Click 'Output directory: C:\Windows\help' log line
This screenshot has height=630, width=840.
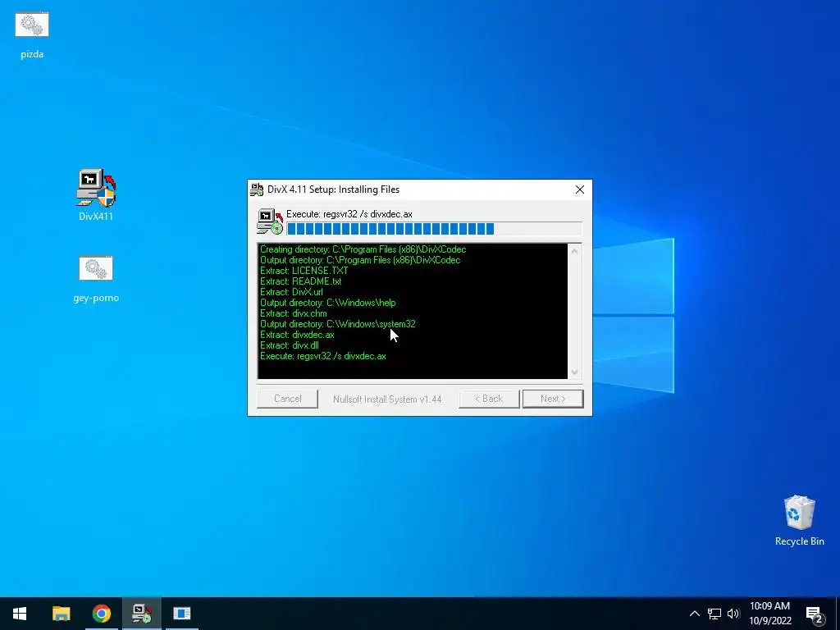tap(328, 303)
